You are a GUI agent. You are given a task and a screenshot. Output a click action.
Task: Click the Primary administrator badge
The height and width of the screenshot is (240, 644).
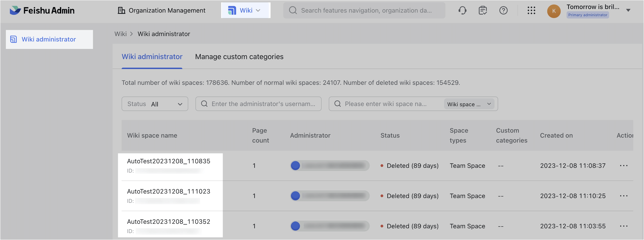click(x=588, y=15)
